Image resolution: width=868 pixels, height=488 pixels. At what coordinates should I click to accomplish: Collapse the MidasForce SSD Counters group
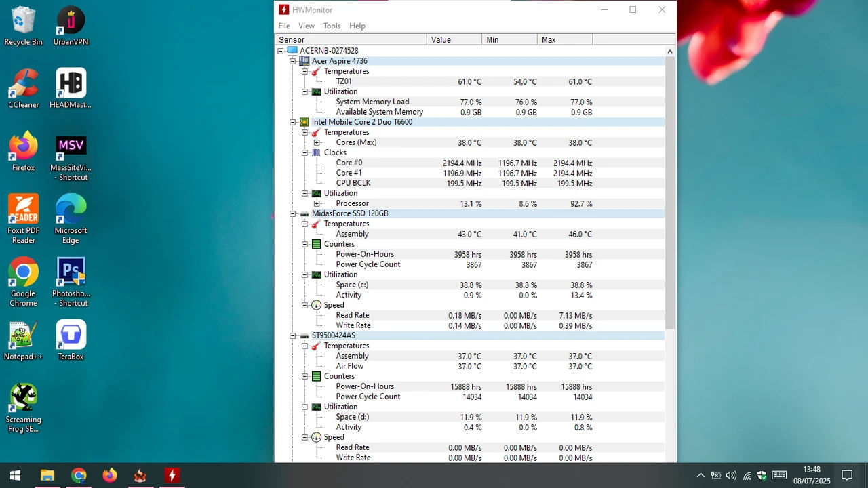point(305,244)
